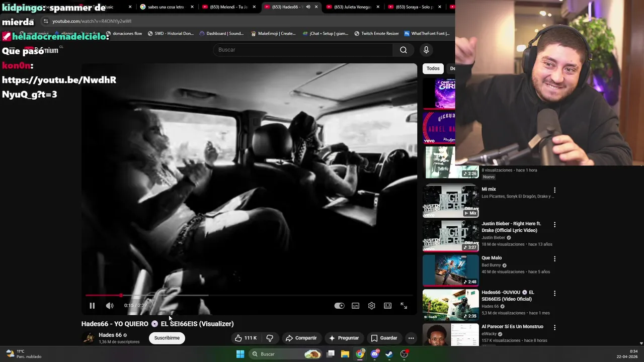Close the Hades66 browser tab
Screen dimensions: 644x362
point(316,7)
